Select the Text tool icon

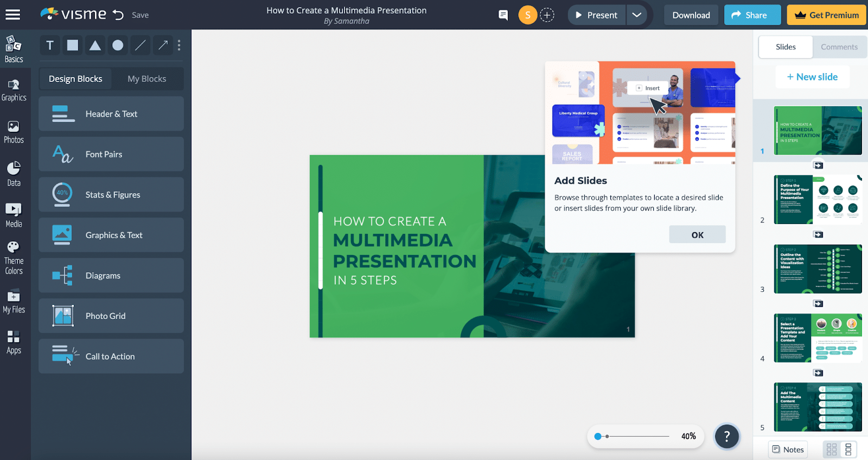click(x=50, y=46)
